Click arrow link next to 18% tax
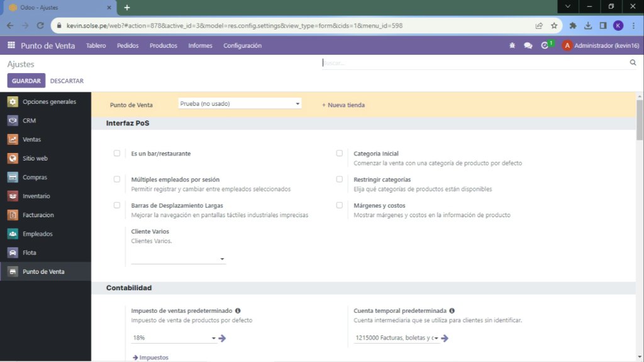Viewport: 644px width, 362px height. click(223, 338)
